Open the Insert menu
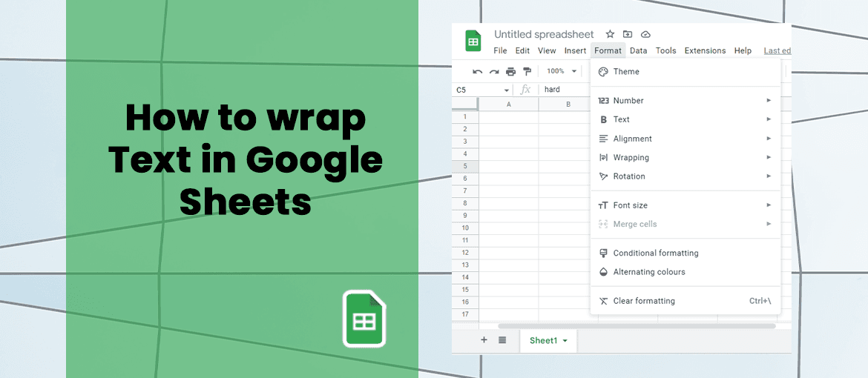 click(x=575, y=50)
